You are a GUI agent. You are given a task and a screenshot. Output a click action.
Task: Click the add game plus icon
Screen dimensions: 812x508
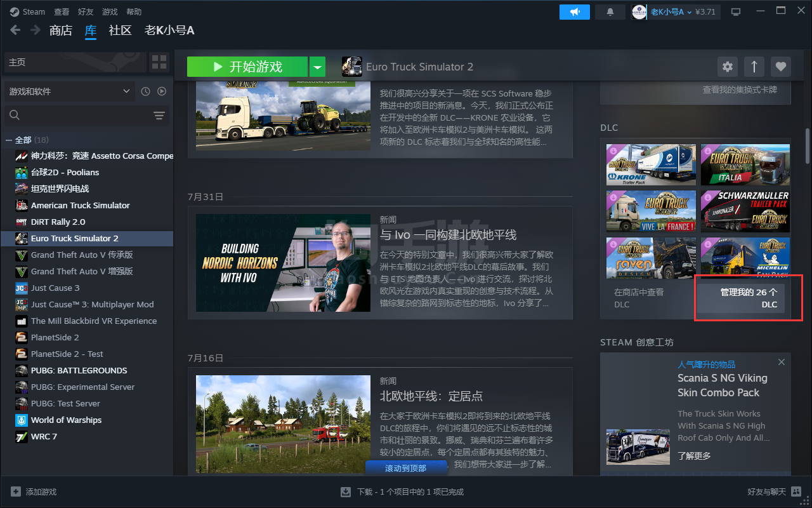click(x=16, y=491)
